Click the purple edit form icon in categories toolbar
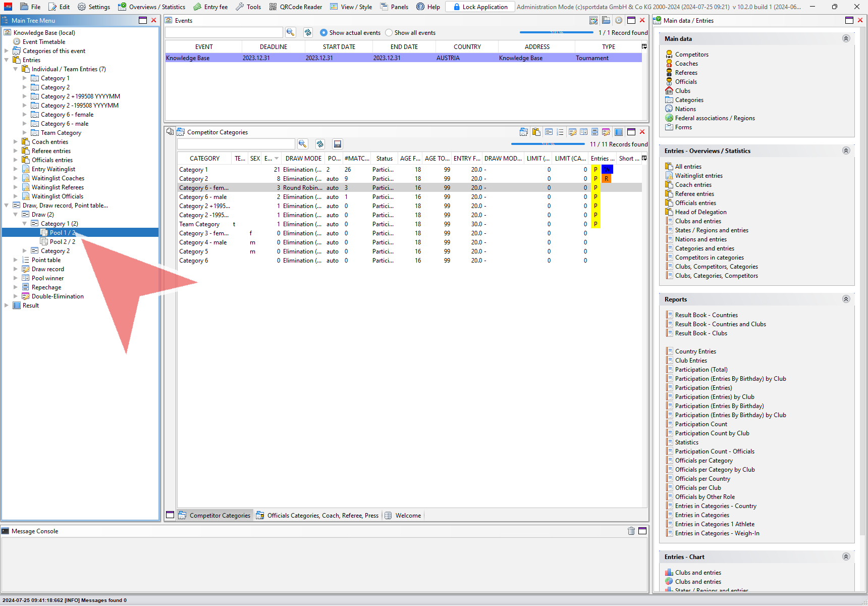The height and width of the screenshot is (606, 868). tap(606, 132)
